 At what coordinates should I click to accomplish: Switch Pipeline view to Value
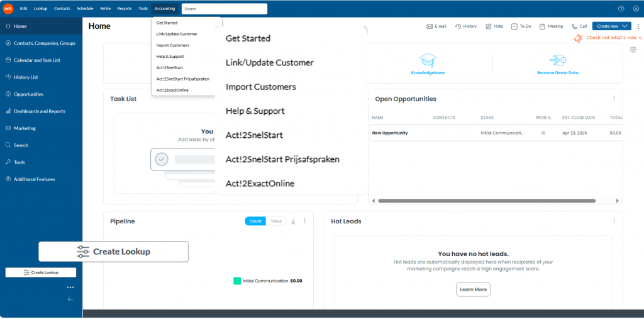pyautogui.click(x=276, y=221)
